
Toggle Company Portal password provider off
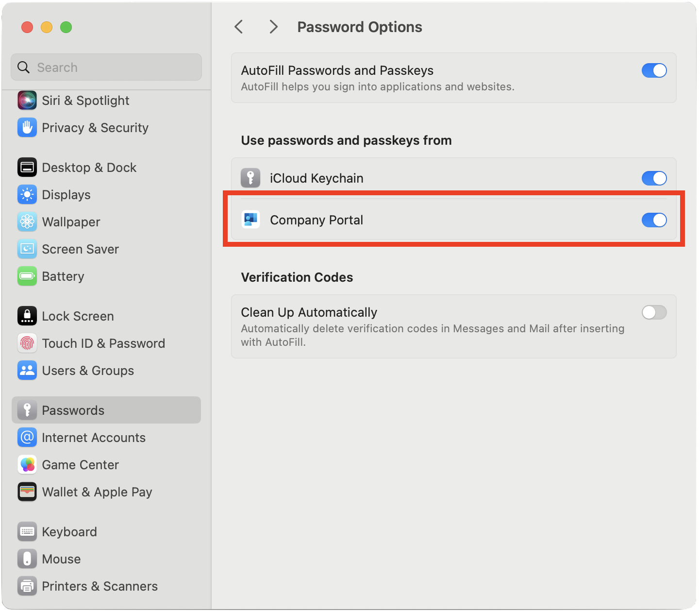click(654, 220)
